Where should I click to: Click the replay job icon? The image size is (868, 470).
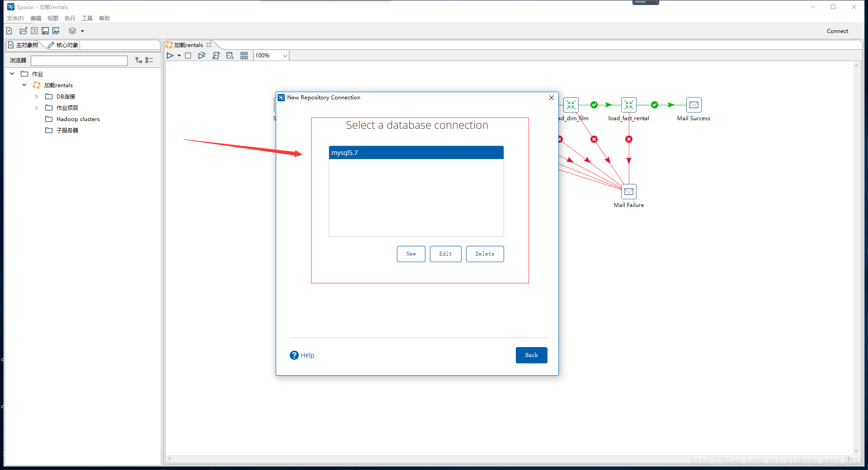point(202,56)
